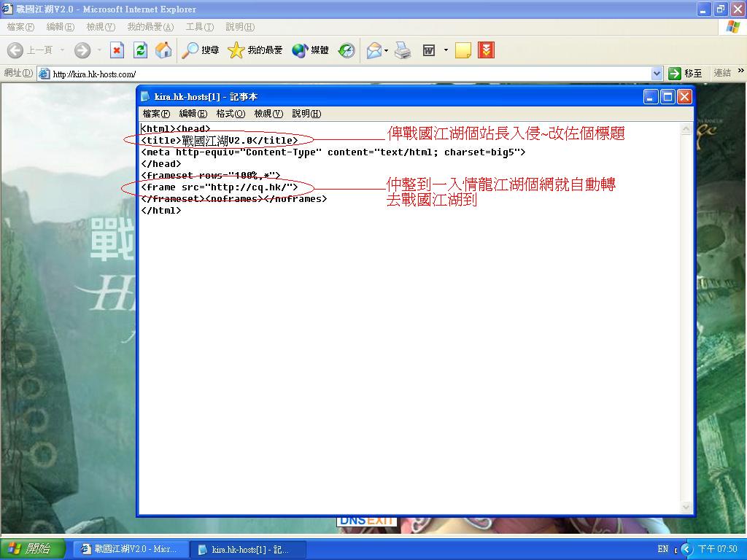Open Edit button dropdown arrow
This screenshot has width=747, height=560.
click(x=446, y=50)
